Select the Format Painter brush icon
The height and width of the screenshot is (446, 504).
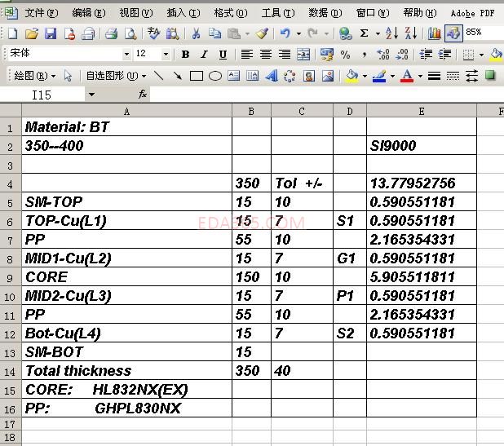pyautogui.click(x=262, y=33)
